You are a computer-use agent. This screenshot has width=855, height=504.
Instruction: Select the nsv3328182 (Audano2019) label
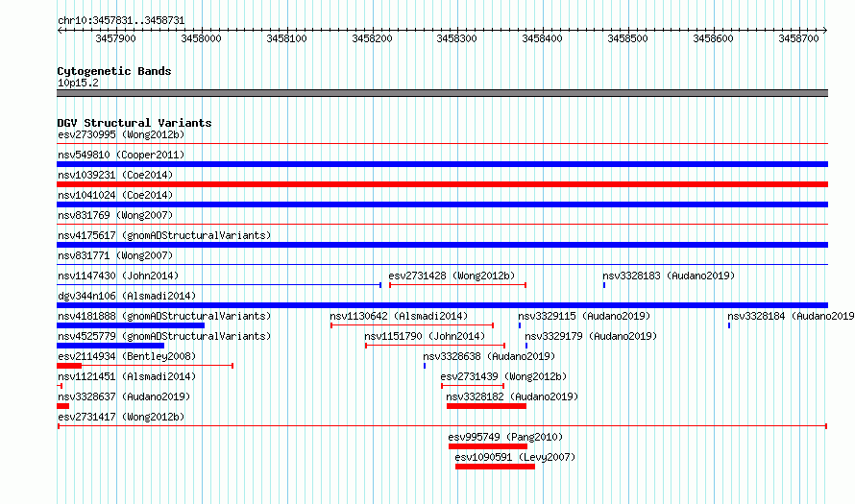point(512,396)
